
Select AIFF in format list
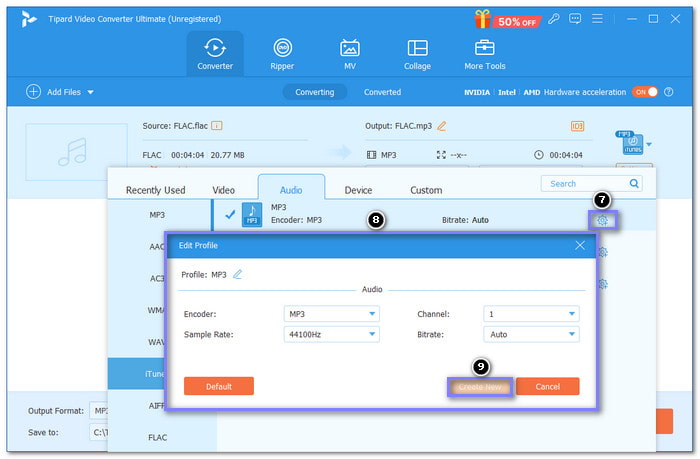click(156, 405)
